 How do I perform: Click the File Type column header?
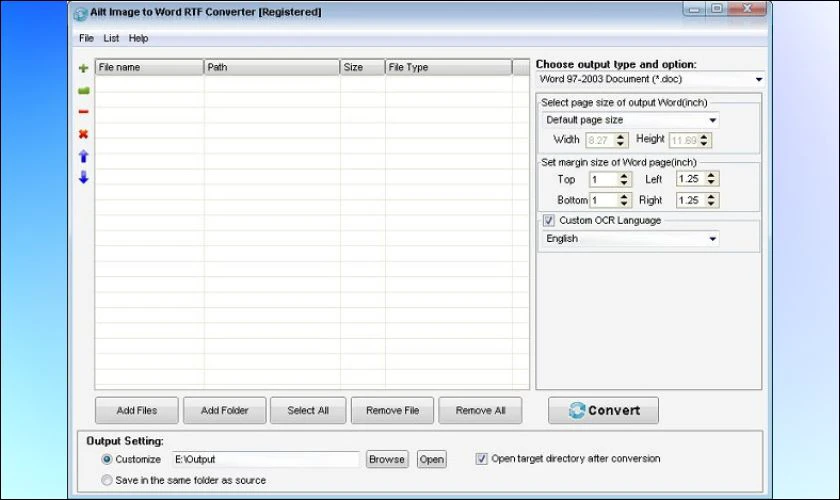coord(449,68)
